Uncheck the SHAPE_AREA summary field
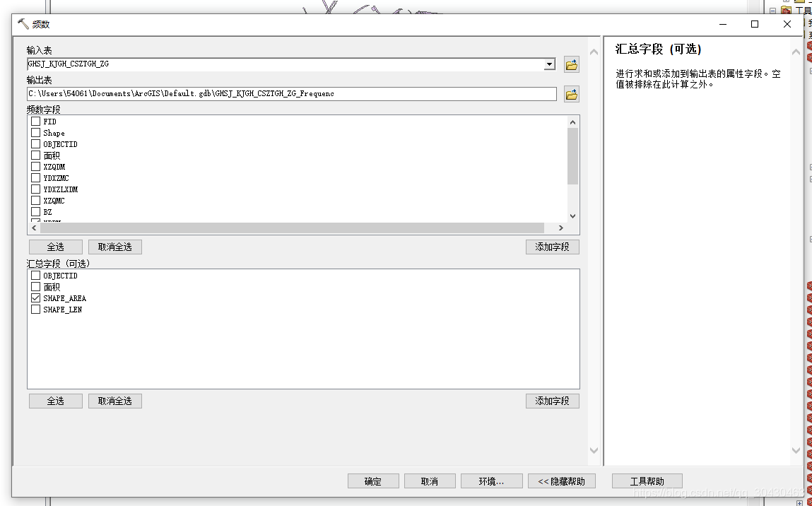 click(35, 298)
